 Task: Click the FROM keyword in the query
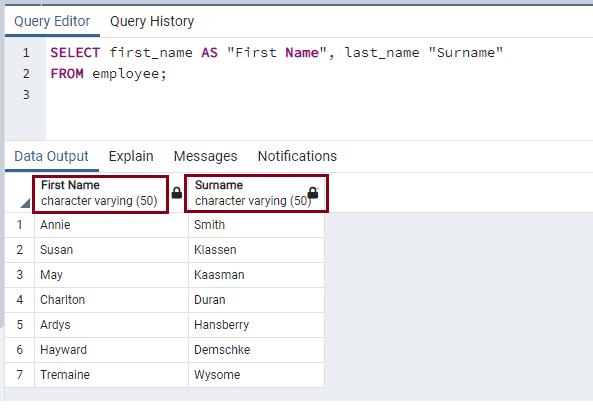(x=67, y=73)
